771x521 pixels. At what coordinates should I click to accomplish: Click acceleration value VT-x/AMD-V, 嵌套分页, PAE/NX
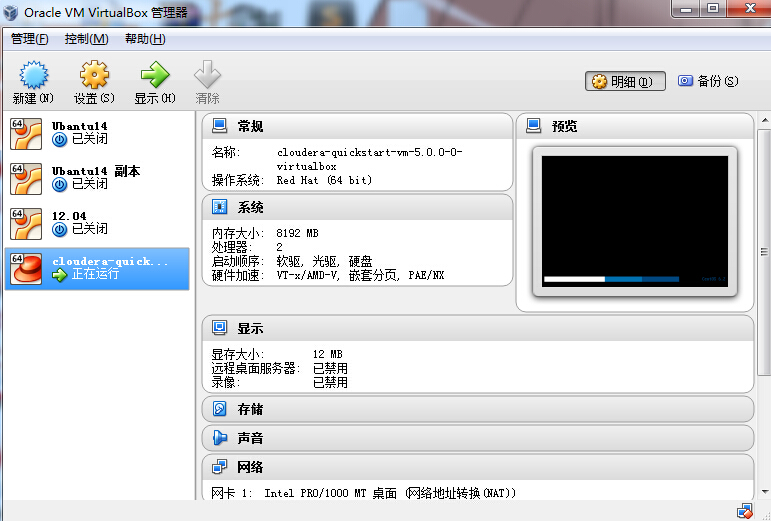click(x=360, y=275)
